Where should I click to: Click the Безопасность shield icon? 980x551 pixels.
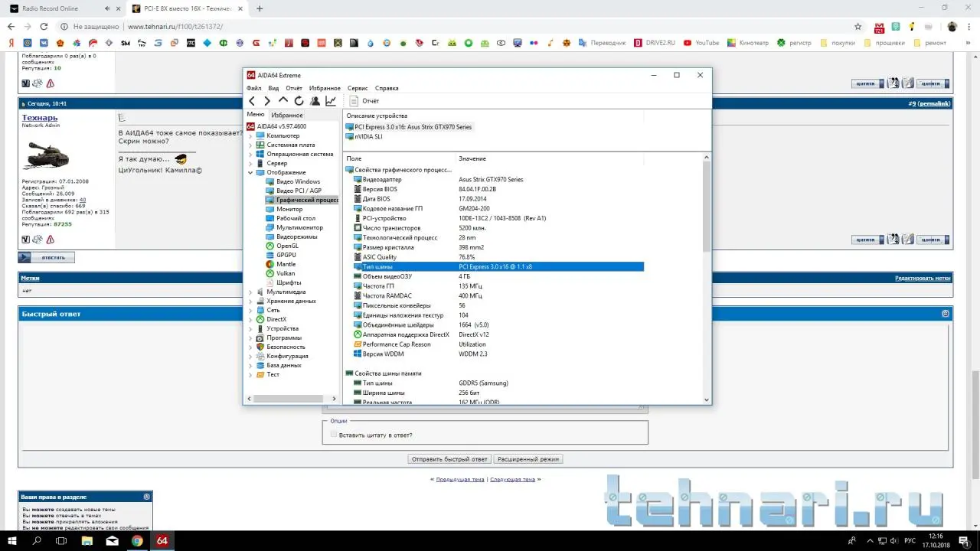[260, 347]
